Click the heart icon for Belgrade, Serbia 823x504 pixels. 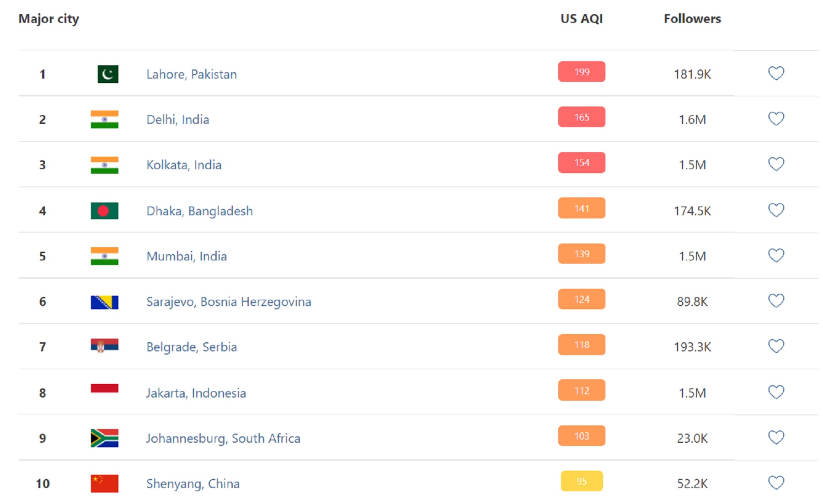pos(776,346)
